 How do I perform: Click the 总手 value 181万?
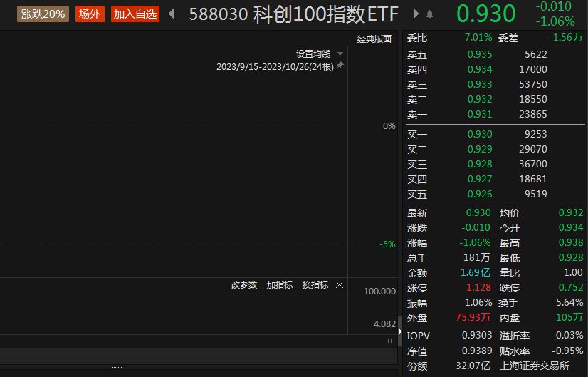tap(477, 257)
